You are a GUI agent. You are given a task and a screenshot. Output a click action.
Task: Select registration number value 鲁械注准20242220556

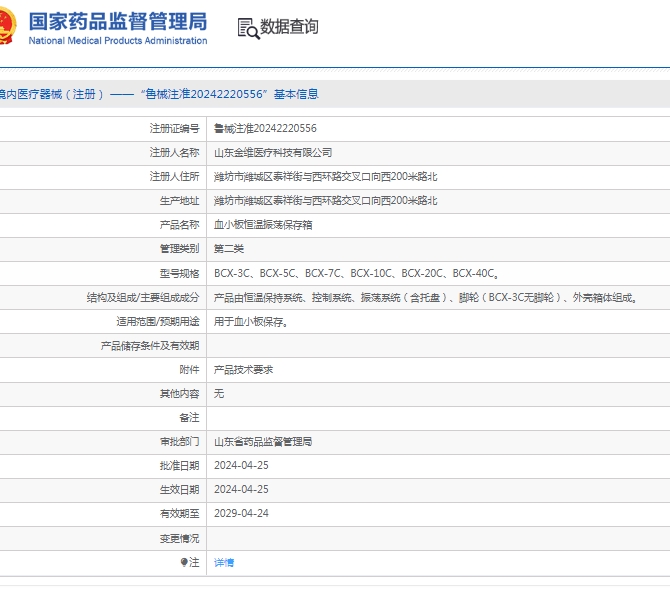[265, 128]
